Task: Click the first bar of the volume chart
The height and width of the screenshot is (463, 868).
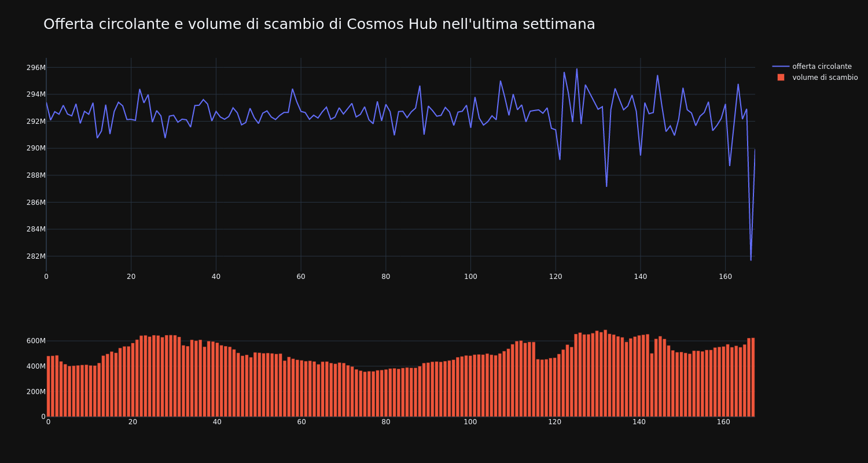Action: pos(48,386)
